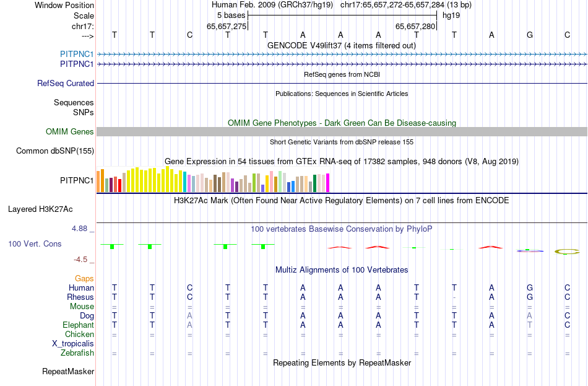Click the Window Position label
The width and height of the screenshot is (588, 386).
(x=64, y=5)
